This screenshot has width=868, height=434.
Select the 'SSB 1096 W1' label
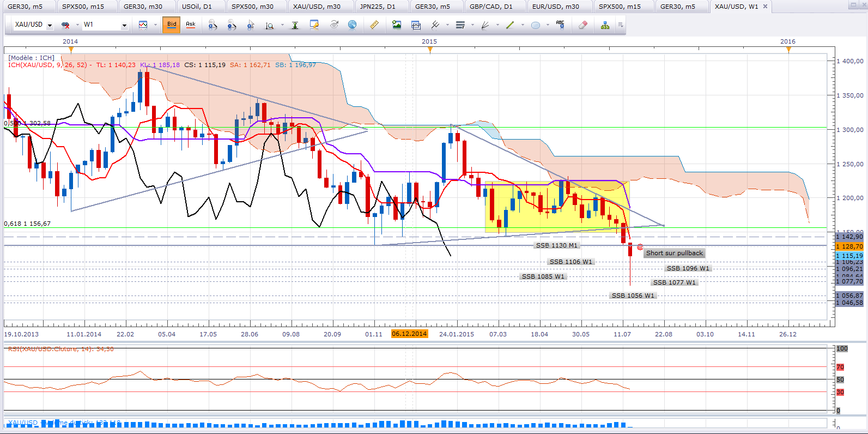[x=688, y=268]
